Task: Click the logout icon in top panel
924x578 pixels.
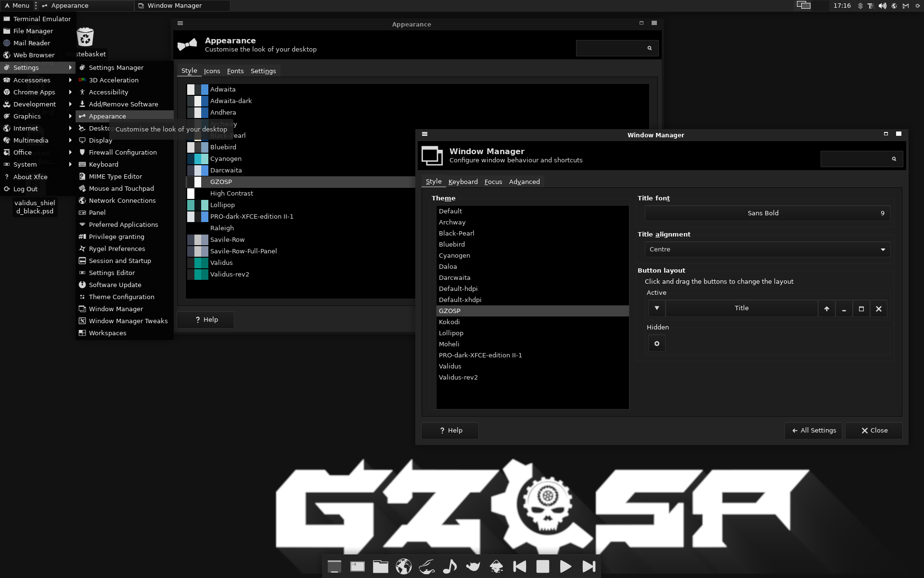Action: (917, 6)
